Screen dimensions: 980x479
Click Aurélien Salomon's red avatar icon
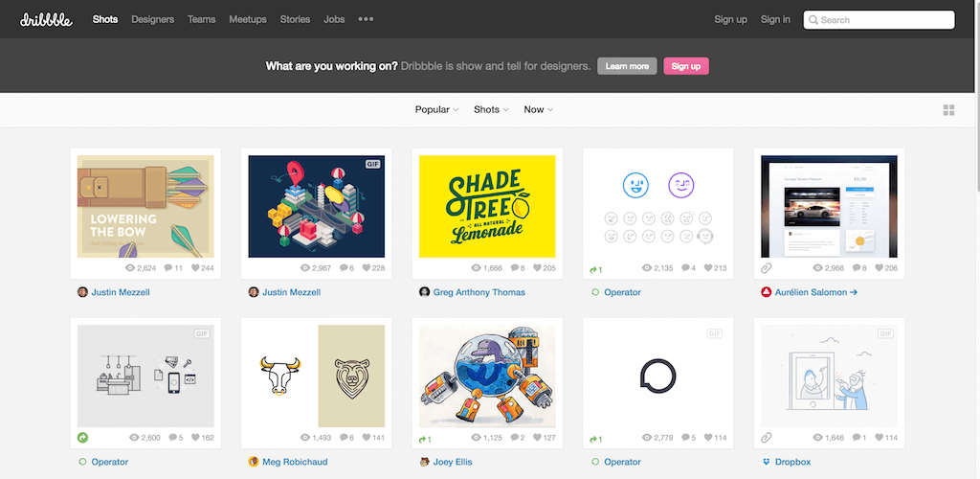767,292
